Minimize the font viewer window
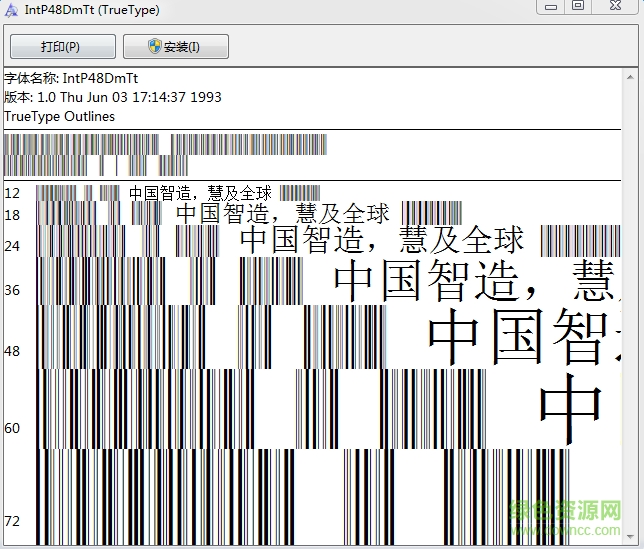 [x=551, y=6]
